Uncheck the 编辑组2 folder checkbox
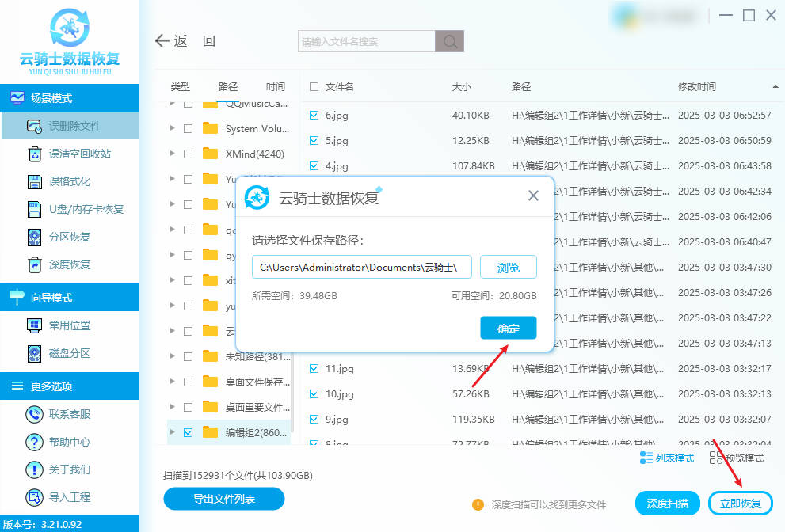Screen dimensions: 785x532 coord(188,432)
